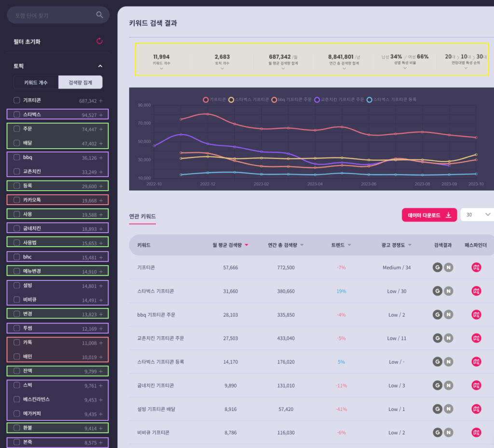Open Pathfinder for 굽네치킨 기프티콘

click(476, 385)
